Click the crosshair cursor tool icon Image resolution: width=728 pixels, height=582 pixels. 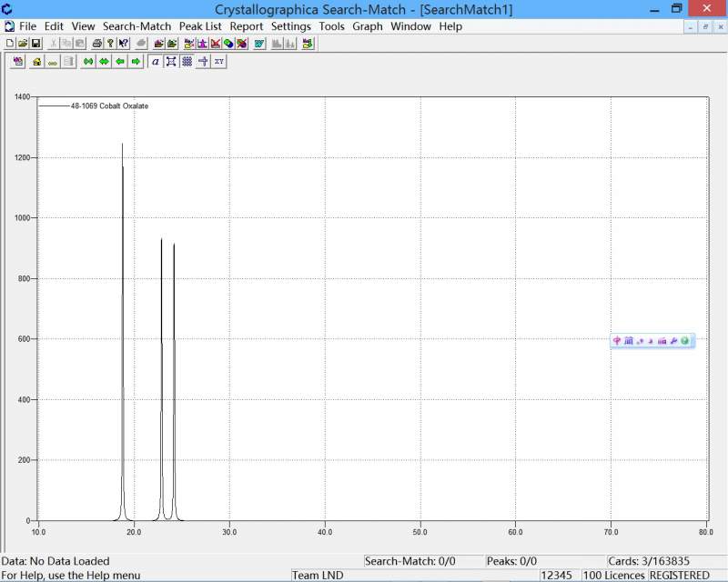tap(203, 61)
